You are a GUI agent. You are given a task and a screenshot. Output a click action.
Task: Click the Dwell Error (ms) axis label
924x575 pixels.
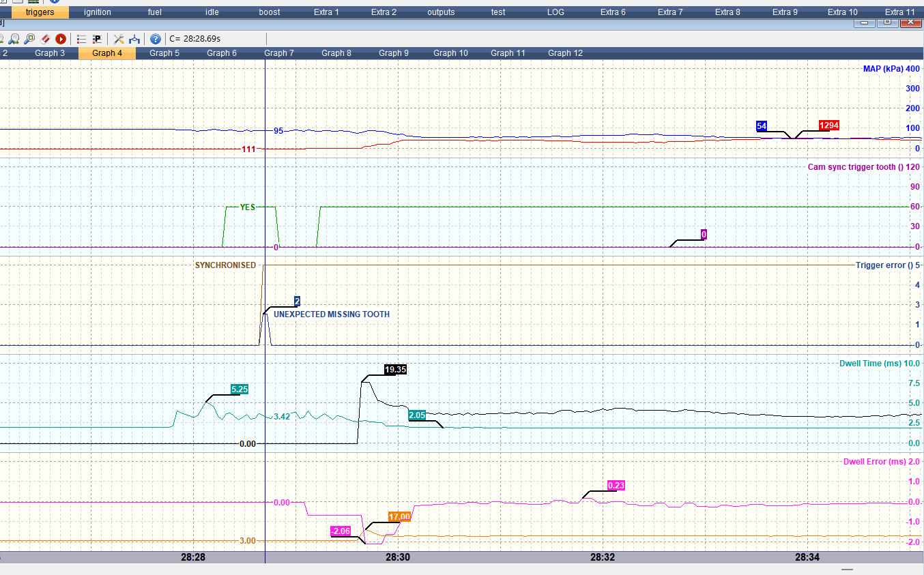875,462
